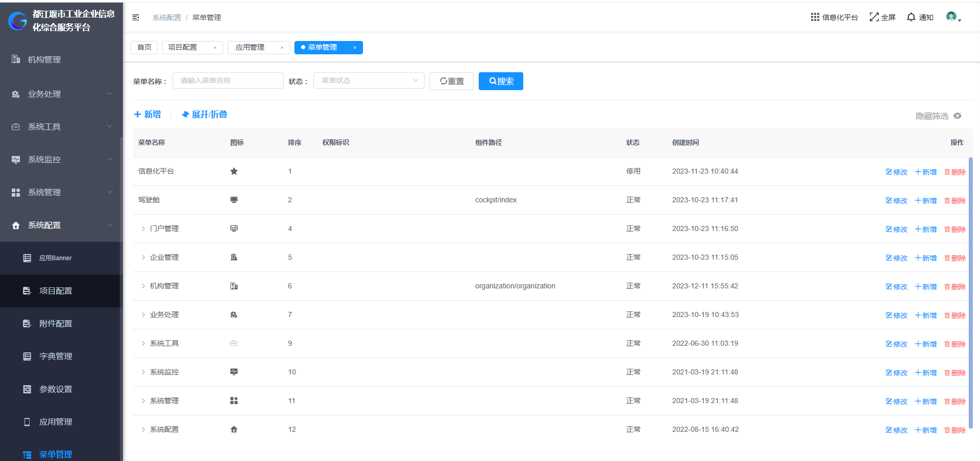980x461 pixels.
Task: Click the blue 搜索 button
Action: click(x=501, y=81)
